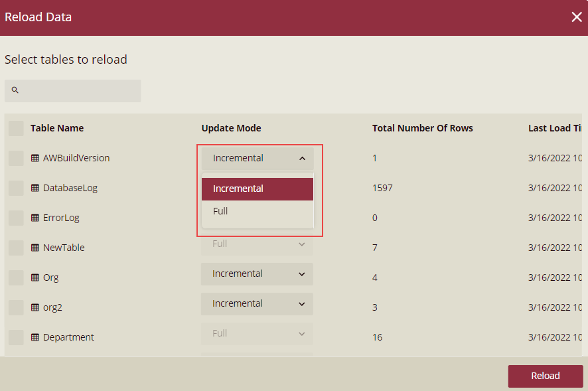The image size is (588, 391).
Task: Click the Org table icon
Action: 34,277
